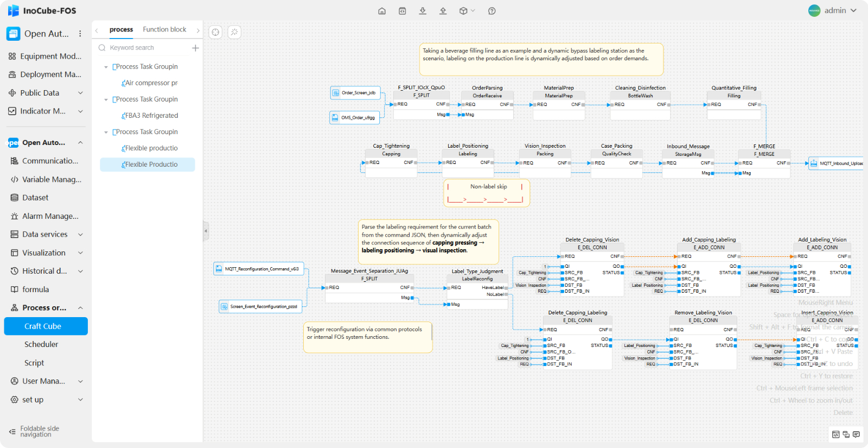Expand the Public Data menu
Screen dimensions: 868x448
[x=80, y=93]
